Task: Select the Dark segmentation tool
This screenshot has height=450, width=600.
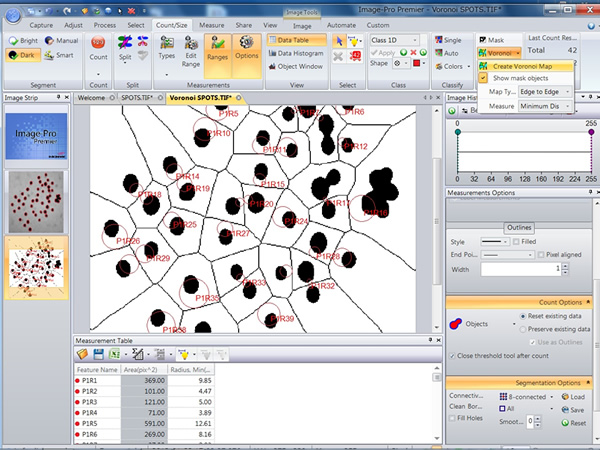Action: [x=23, y=55]
